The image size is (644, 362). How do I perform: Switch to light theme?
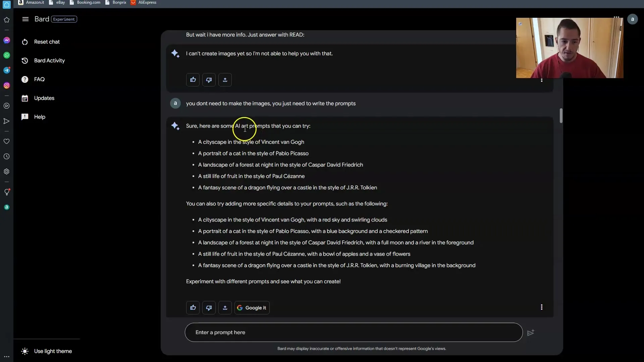pyautogui.click(x=53, y=351)
